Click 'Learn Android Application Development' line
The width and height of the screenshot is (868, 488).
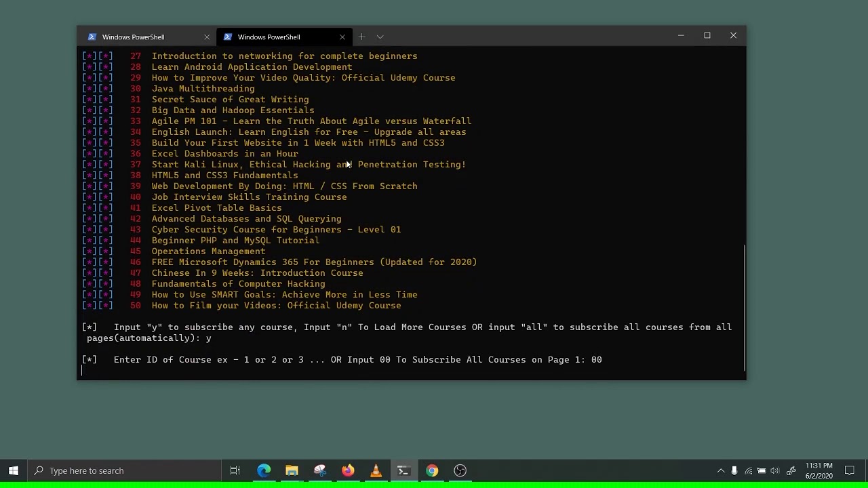coord(252,67)
